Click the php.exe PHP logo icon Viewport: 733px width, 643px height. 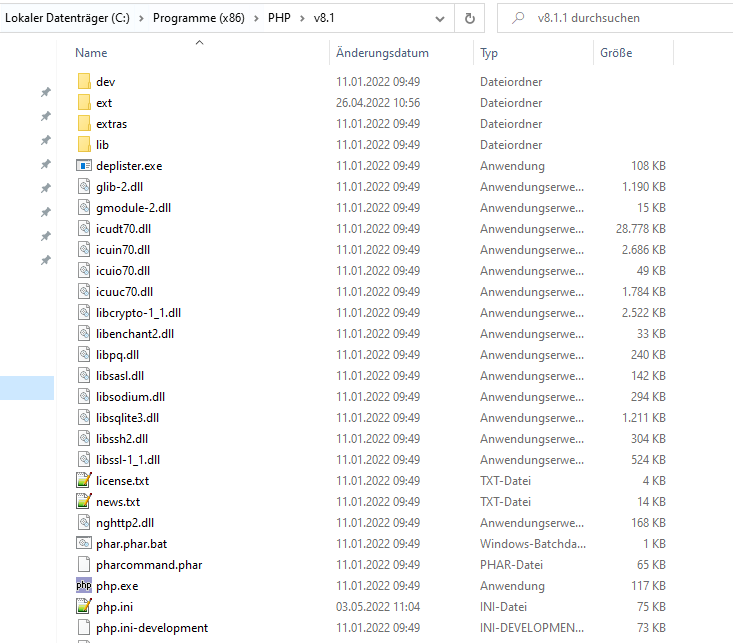[84, 585]
